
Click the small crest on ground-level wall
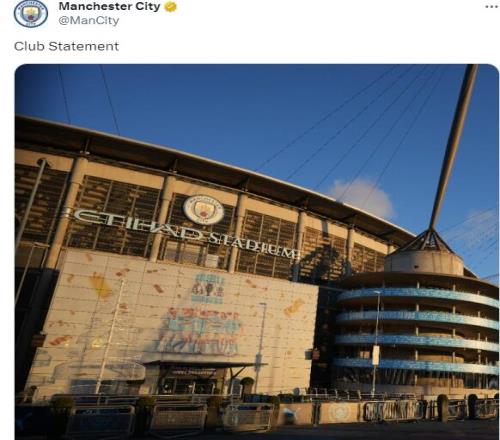(339, 412)
